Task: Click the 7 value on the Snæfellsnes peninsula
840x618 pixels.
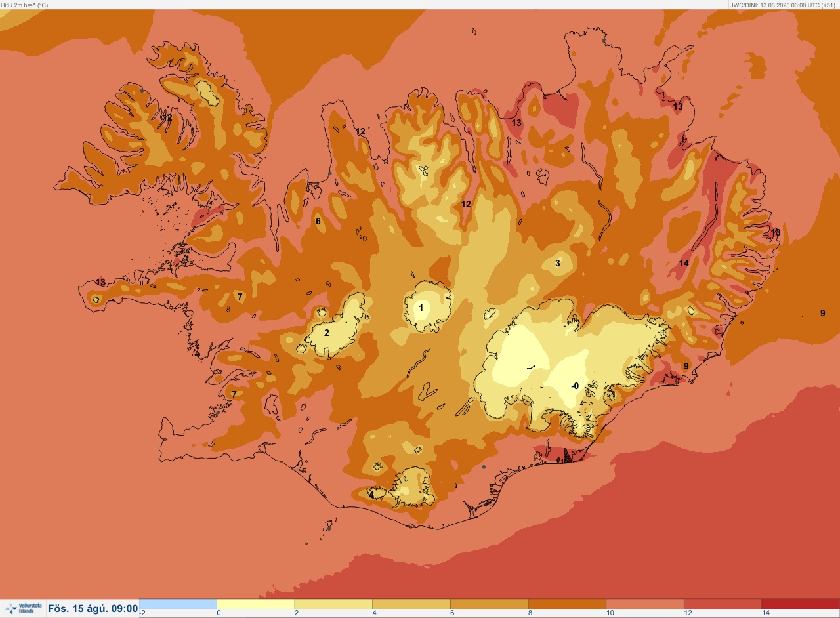Action: 240,297
